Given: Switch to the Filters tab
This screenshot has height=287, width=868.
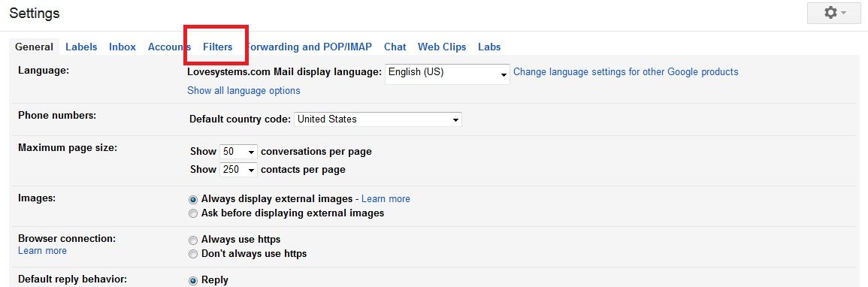Looking at the screenshot, I should 217,47.
